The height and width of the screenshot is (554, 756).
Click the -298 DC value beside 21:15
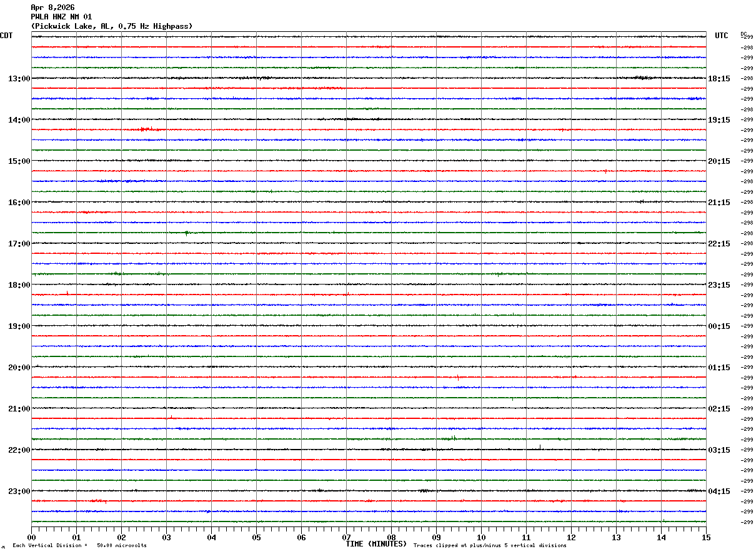(x=747, y=203)
